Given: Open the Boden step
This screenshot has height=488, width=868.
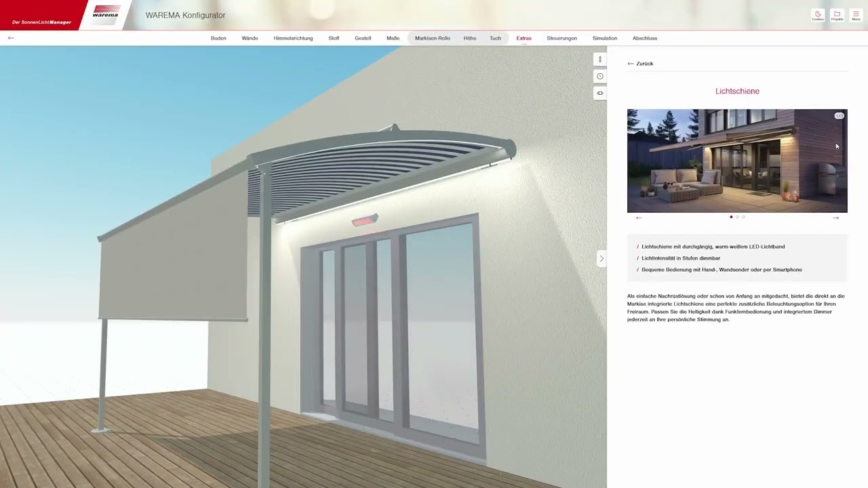Looking at the screenshot, I should [218, 38].
